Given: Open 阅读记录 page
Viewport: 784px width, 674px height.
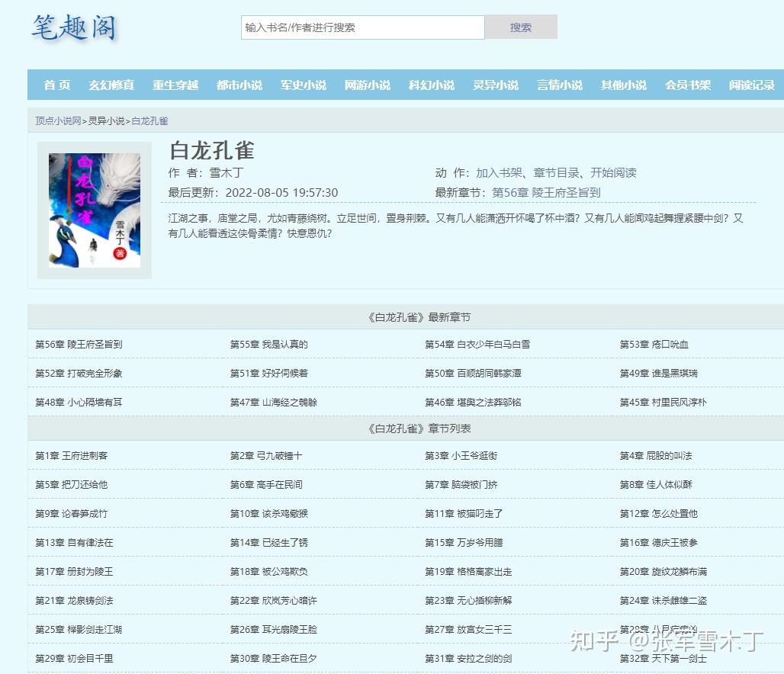Looking at the screenshot, I should [751, 85].
